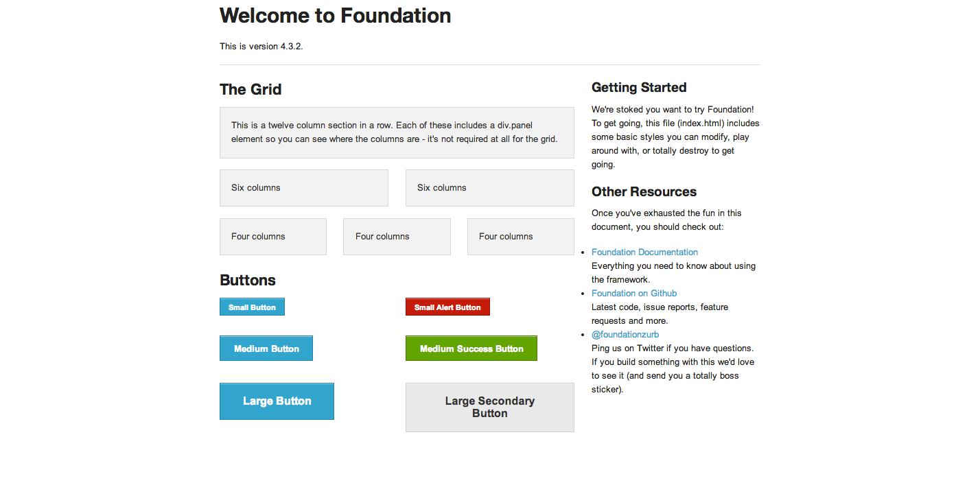Click the Welcome to Foundation heading
The height and width of the screenshot is (496, 980).
[x=335, y=15]
